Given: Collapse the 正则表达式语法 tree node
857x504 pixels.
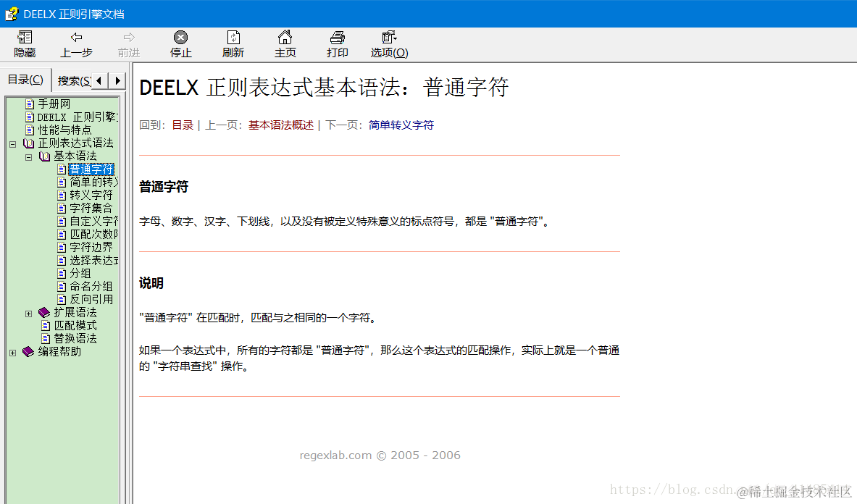Looking at the screenshot, I should pos(12,144).
